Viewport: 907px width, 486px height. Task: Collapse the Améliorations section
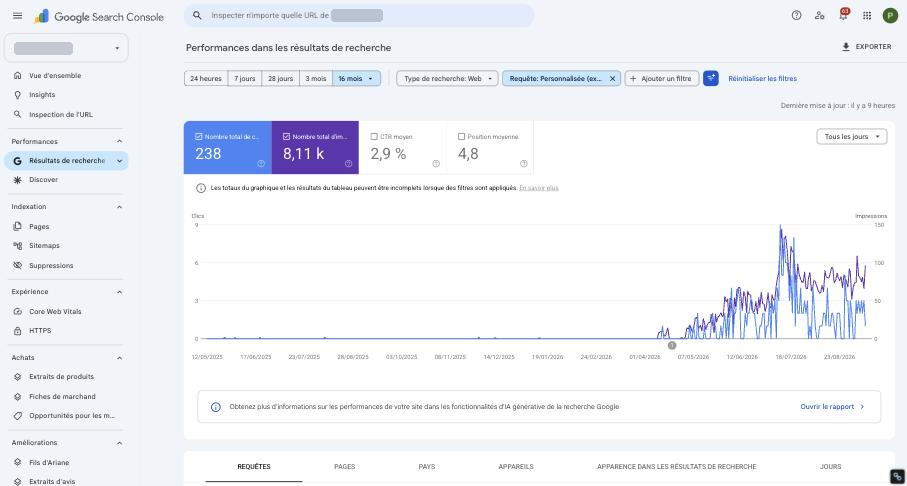click(x=119, y=443)
